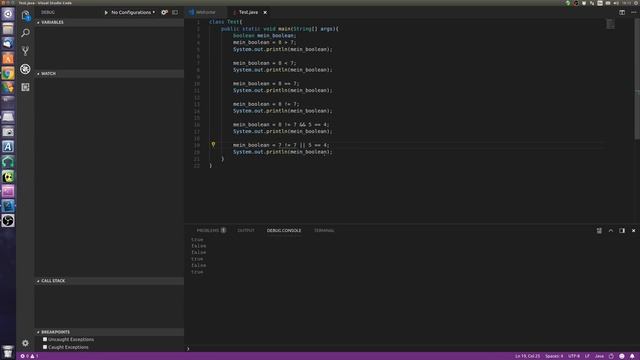Maximize the panel with the up chevron
640x360 pixels.
pyautogui.click(x=611, y=231)
